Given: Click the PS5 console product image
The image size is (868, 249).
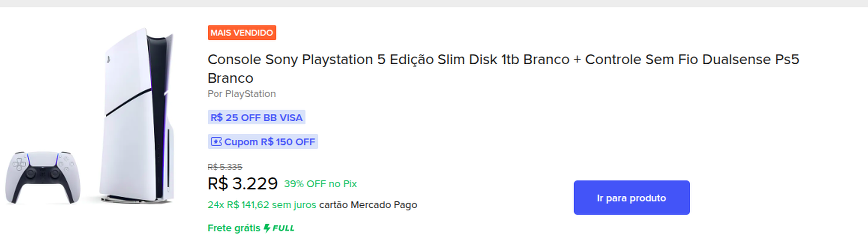Looking at the screenshot, I should click(x=136, y=116).
